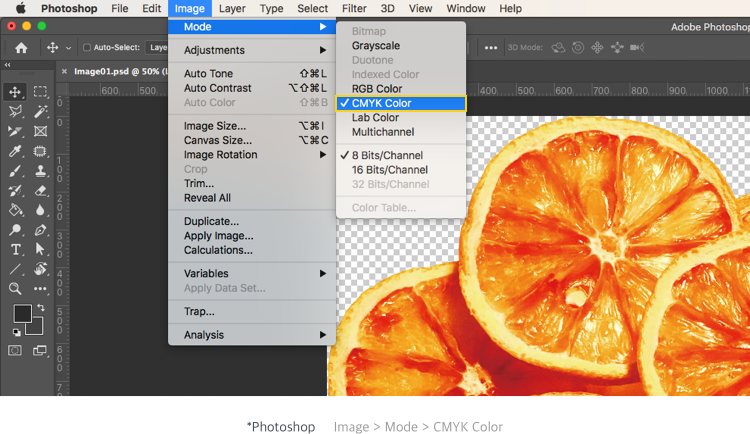Select the Pen tool
Viewport: 750px width, 434px height.
coord(40,230)
